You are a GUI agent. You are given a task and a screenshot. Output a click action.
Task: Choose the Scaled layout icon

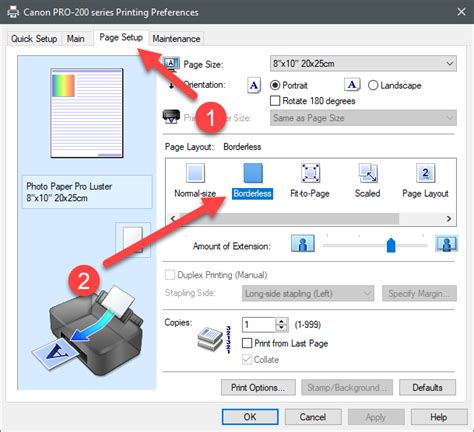[x=368, y=173]
